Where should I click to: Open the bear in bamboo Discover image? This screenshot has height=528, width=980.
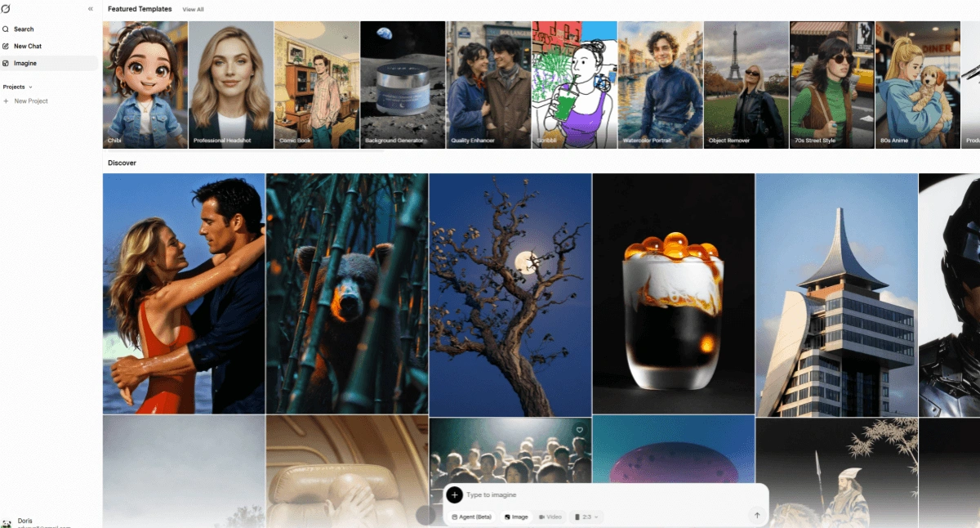click(347, 293)
